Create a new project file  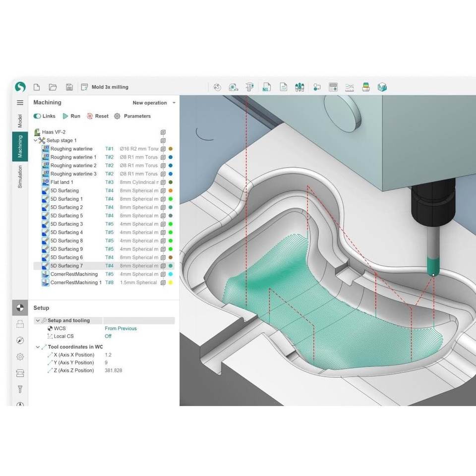click(x=37, y=87)
